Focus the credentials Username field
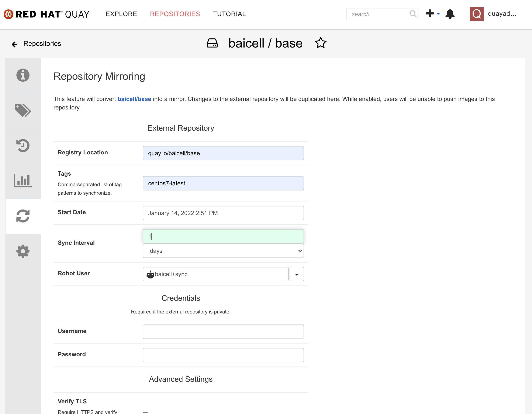Viewport: 532px width, 414px height. pos(223,331)
